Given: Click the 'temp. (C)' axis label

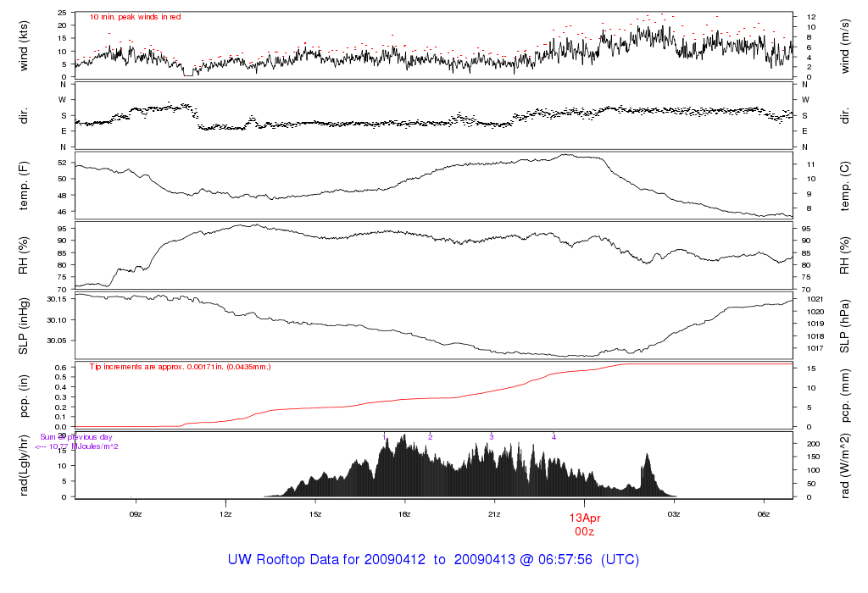Looking at the screenshot, I should (x=845, y=186).
